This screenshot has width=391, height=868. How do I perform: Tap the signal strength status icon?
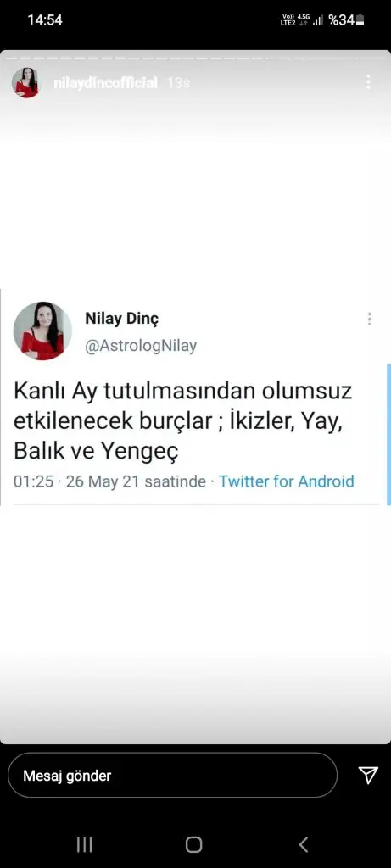(318, 21)
